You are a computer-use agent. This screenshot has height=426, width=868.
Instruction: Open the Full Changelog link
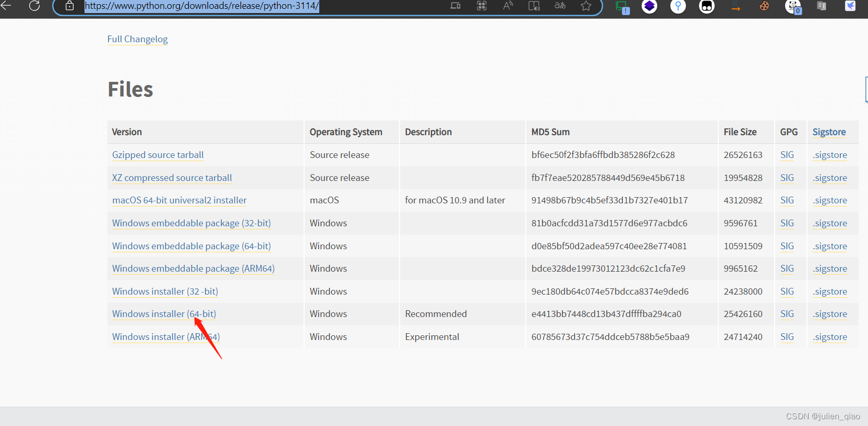tap(138, 39)
